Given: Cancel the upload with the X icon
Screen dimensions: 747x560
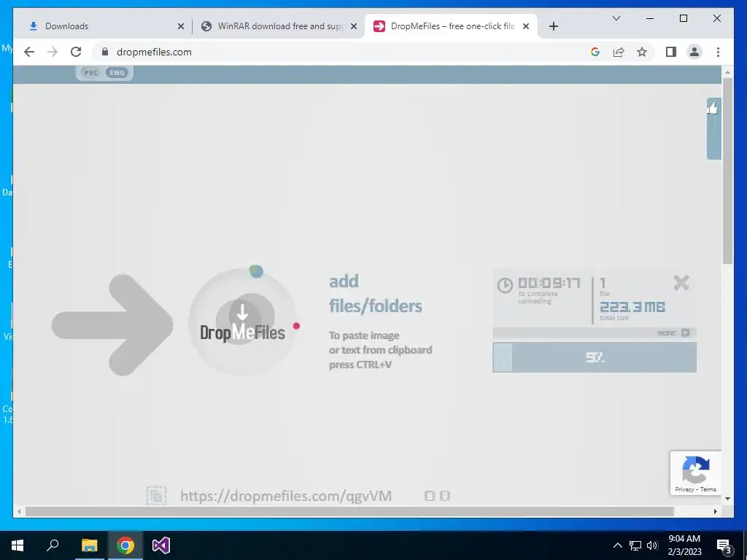Looking at the screenshot, I should (x=681, y=283).
